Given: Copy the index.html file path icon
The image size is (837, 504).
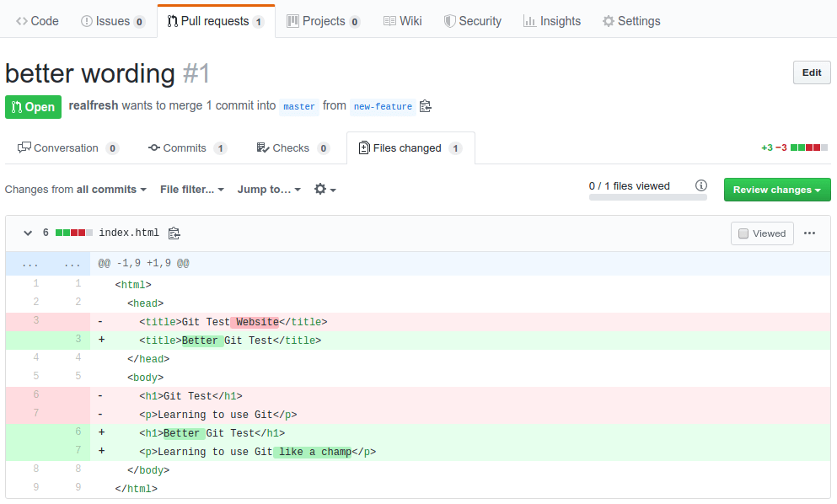Looking at the screenshot, I should coord(174,233).
